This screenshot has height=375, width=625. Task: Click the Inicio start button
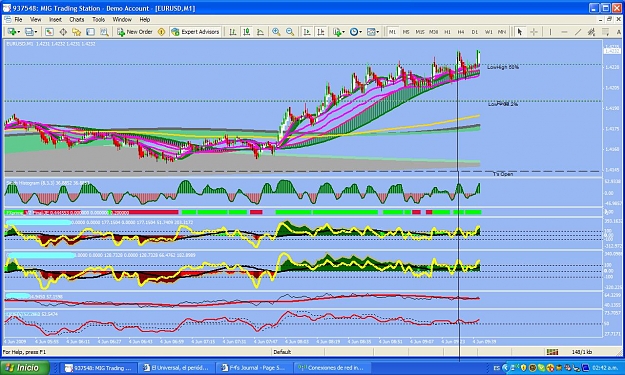point(24,367)
